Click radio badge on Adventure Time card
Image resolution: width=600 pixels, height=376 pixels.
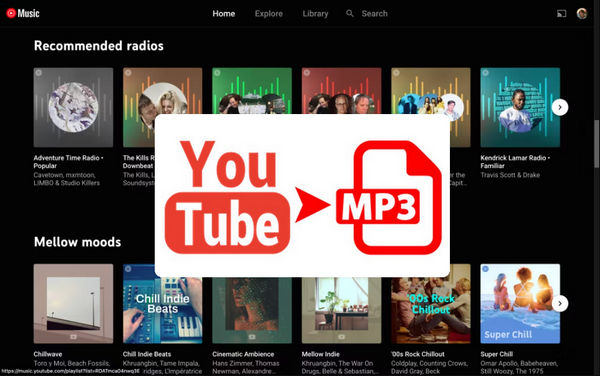click(39, 73)
